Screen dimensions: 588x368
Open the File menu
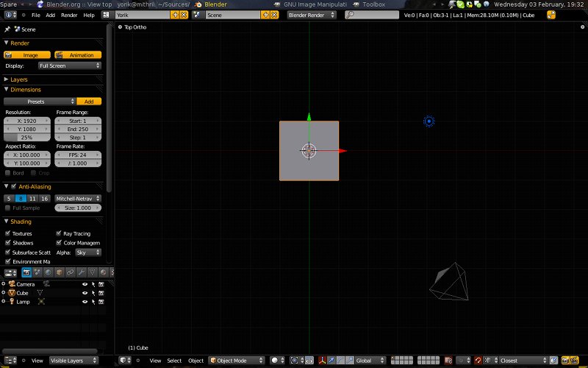pos(35,15)
